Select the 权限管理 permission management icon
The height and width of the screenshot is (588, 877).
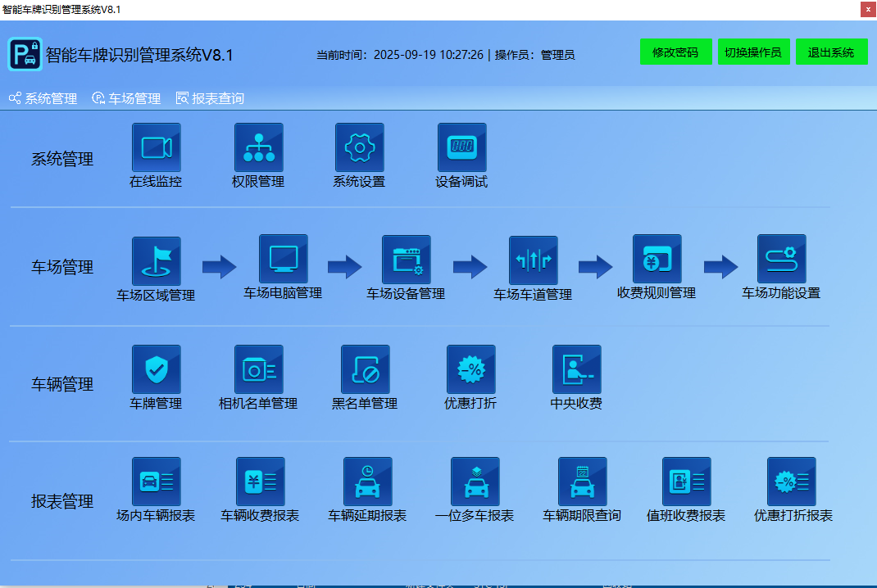pos(259,147)
